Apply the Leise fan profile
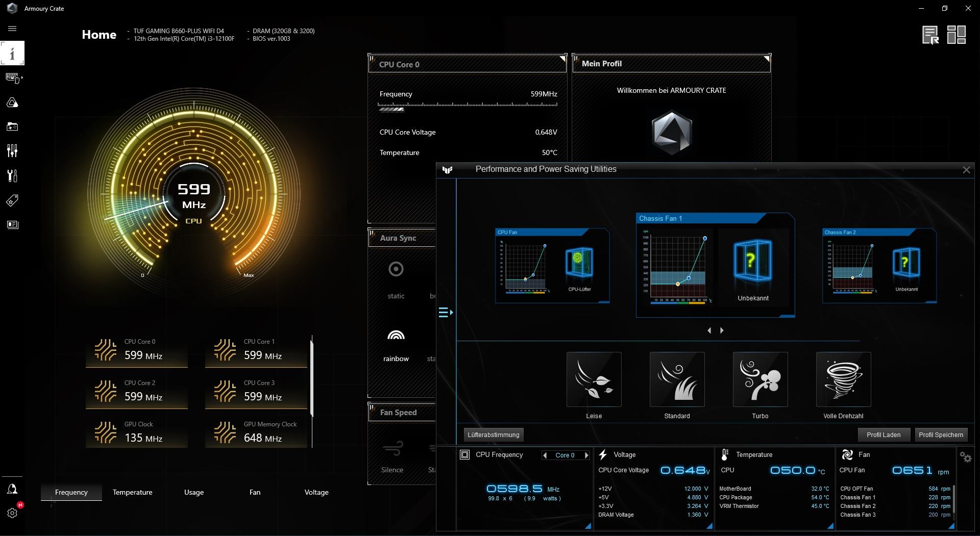 594,379
